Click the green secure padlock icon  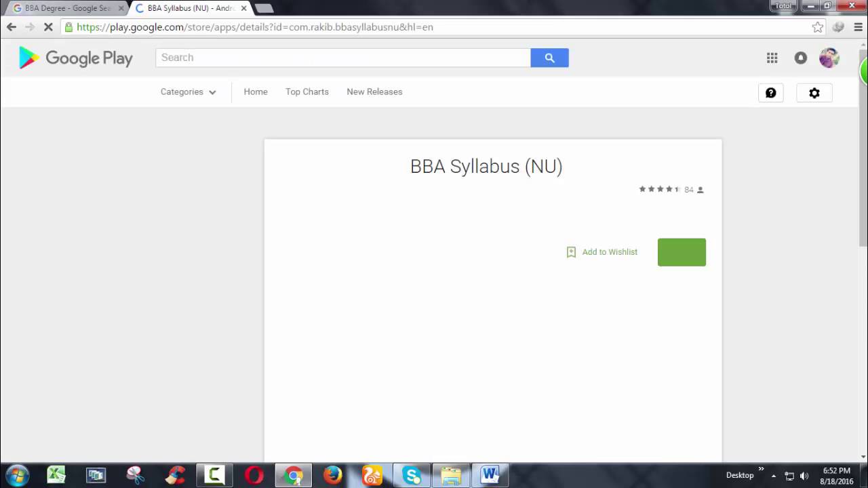point(68,27)
